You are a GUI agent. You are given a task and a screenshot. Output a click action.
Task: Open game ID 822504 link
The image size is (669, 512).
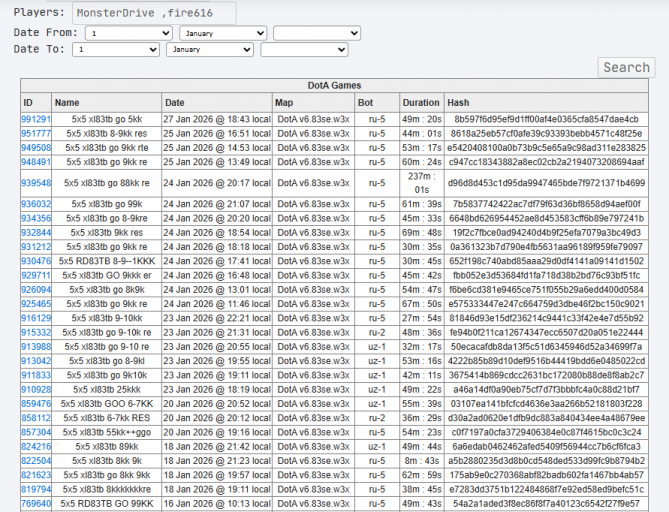36,461
